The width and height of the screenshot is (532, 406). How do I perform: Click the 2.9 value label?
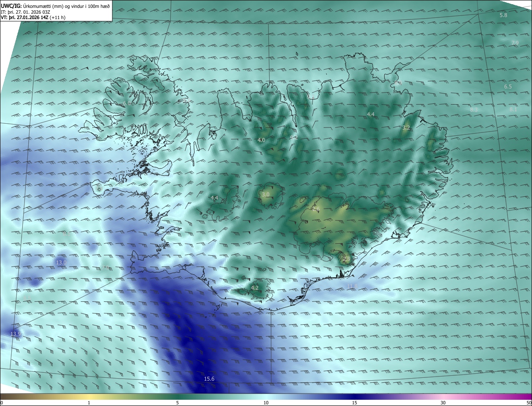point(347,259)
